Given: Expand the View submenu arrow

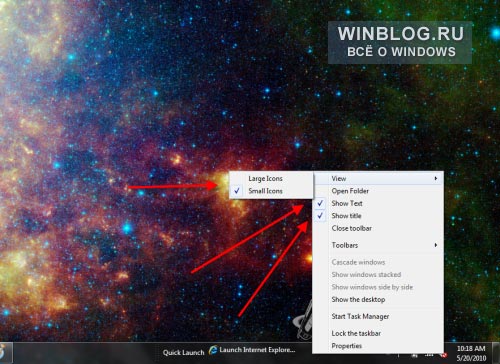Looking at the screenshot, I should coord(436,179).
